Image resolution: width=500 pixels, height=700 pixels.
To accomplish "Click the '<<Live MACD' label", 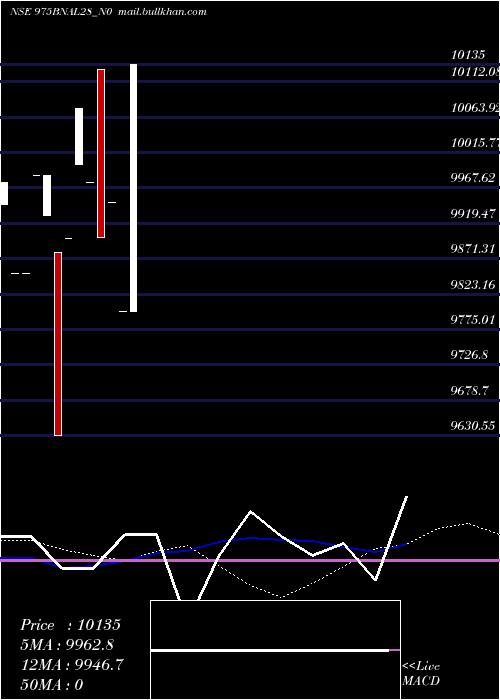I will (421, 674).
